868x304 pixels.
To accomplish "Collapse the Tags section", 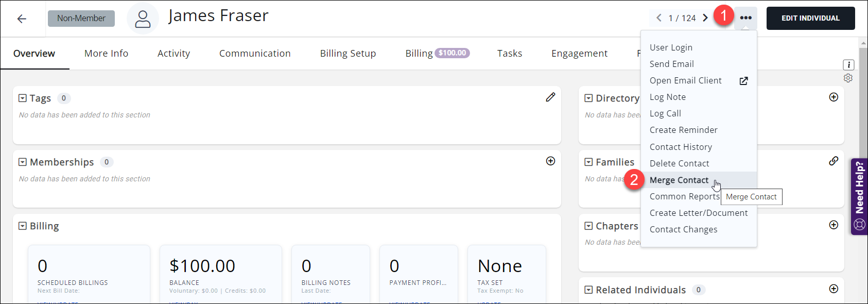I will coord(23,98).
